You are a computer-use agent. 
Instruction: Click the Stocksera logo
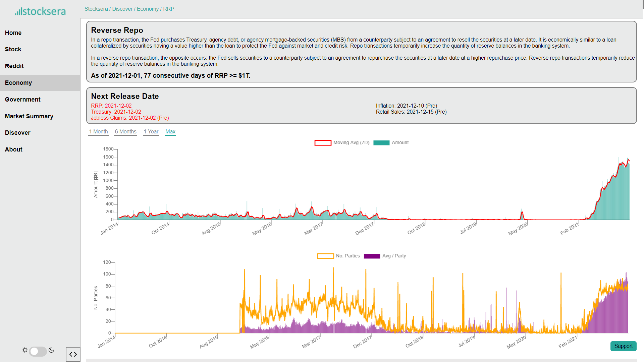[40, 11]
